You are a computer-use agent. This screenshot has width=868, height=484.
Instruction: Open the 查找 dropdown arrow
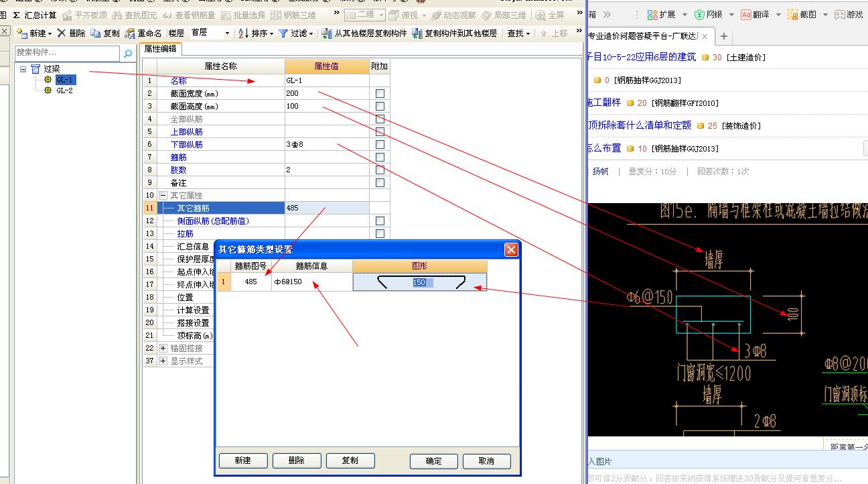click(x=528, y=34)
